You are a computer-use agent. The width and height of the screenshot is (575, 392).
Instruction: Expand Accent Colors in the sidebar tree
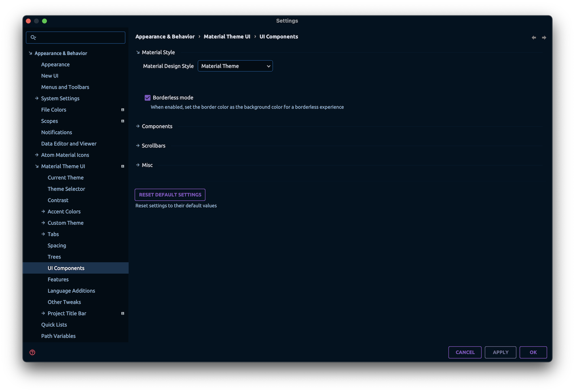(43, 211)
